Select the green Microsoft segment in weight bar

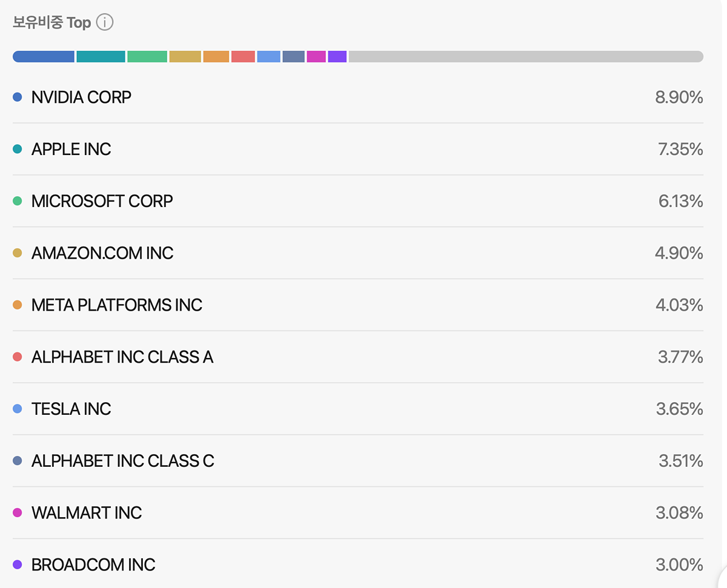[x=147, y=57]
